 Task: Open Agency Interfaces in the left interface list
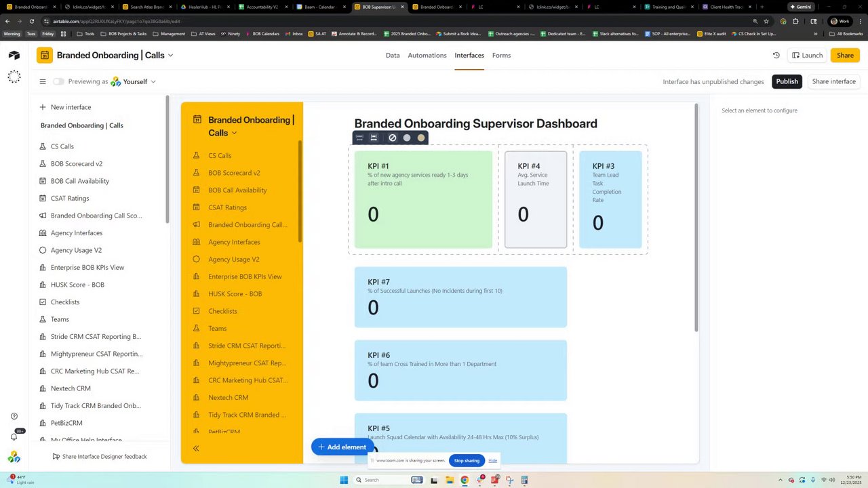(77, 233)
